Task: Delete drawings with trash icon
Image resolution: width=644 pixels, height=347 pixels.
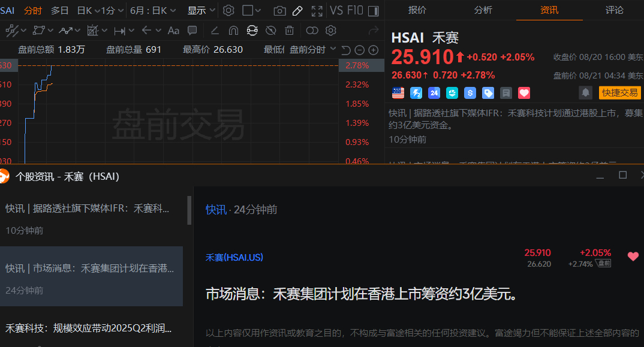Action: pyautogui.click(x=290, y=31)
